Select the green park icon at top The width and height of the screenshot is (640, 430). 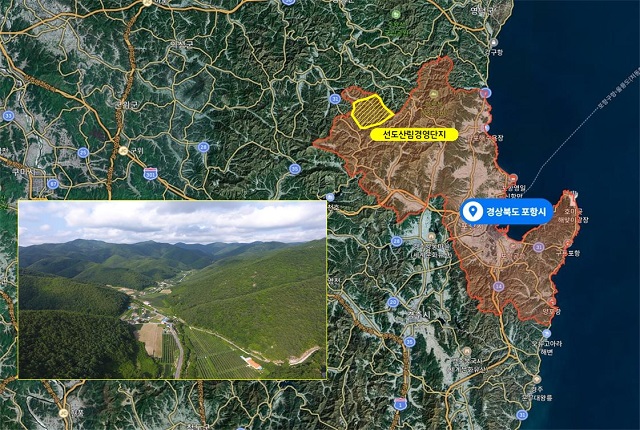pos(396,15)
